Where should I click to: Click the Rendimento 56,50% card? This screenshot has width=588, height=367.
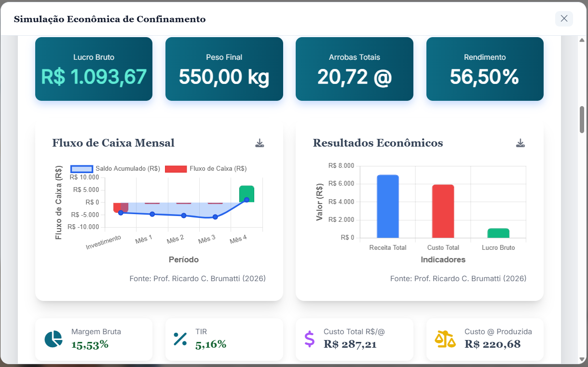tap(485, 69)
